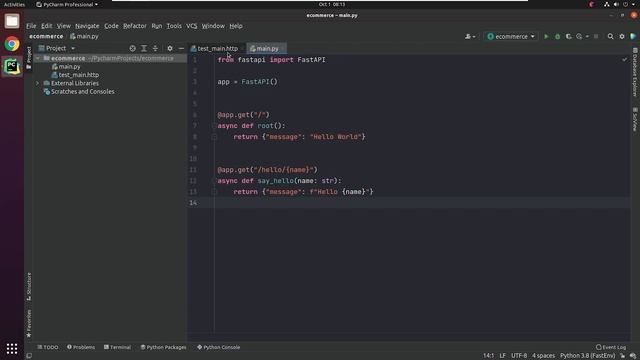Open TODO tool window
The image size is (640, 360).
tap(48, 347)
